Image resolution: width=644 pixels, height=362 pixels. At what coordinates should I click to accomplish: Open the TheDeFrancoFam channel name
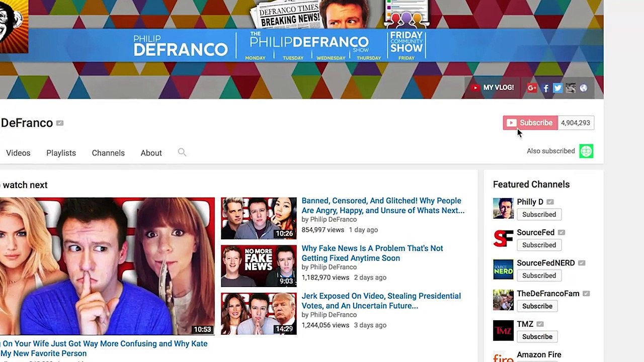[548, 294]
